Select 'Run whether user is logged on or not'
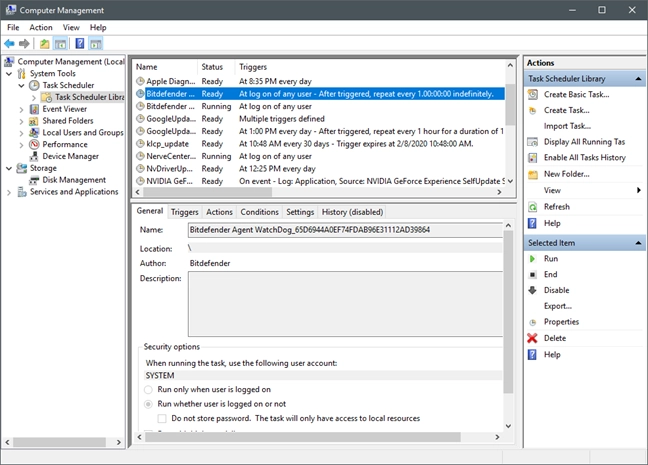The width and height of the screenshot is (648, 465). (148, 404)
